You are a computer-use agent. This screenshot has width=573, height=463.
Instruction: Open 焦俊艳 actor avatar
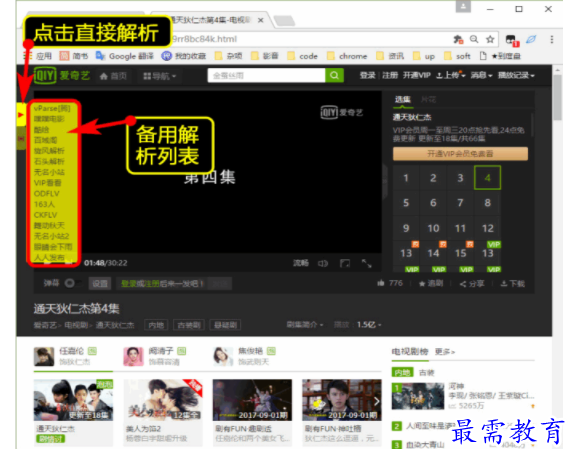pyautogui.click(x=223, y=356)
